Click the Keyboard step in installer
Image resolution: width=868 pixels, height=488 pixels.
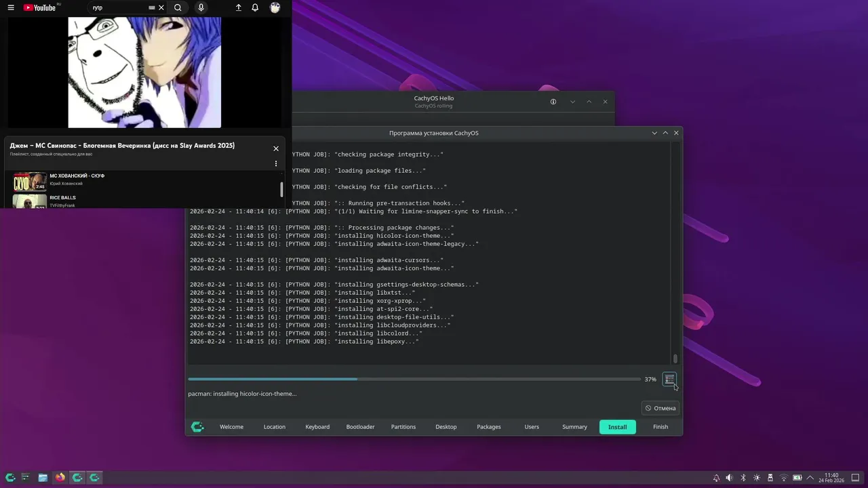317,427
